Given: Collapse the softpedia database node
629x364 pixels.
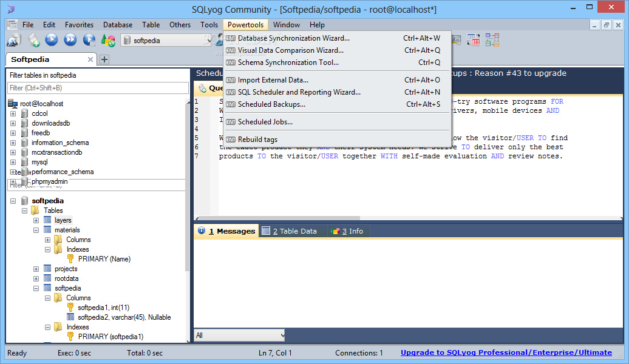Looking at the screenshot, I should [13, 201].
